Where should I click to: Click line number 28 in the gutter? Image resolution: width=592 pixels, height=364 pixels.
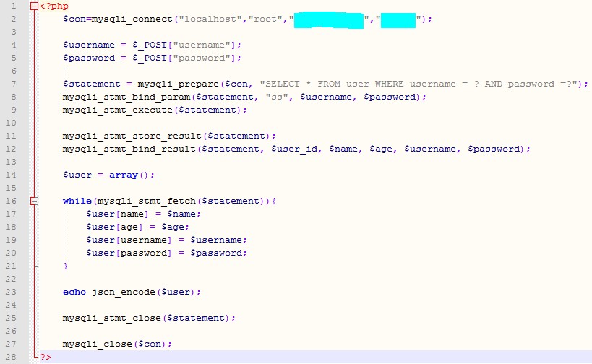(11, 357)
